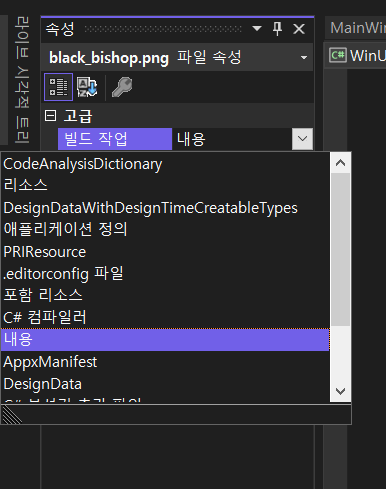Choose 리소스 build action
Image resolution: width=386 pixels, height=489 pixels.
[x=165, y=185]
